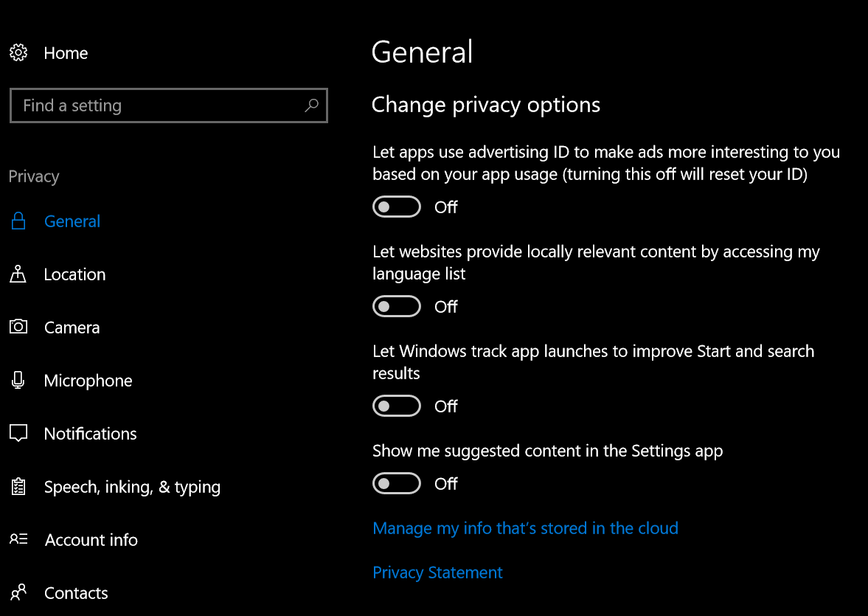
Task: Click the Notifications speech bubble icon
Action: [18, 433]
